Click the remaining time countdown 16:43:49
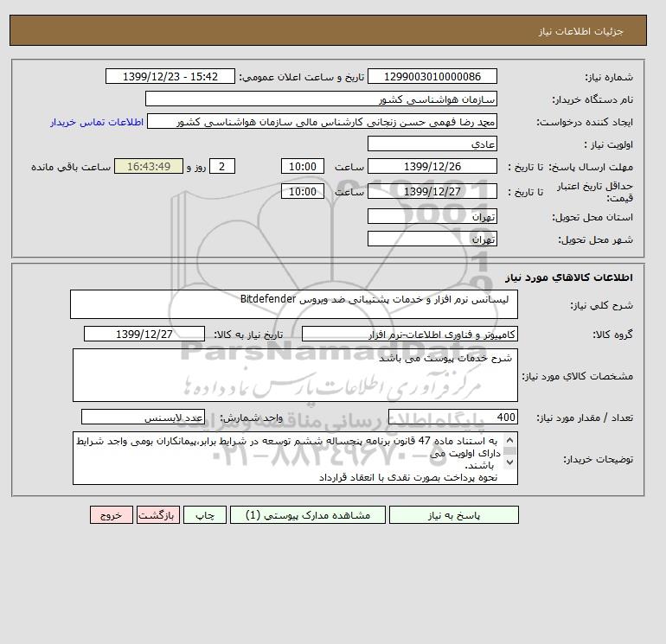Viewport: 666px width, 644px height. [x=149, y=167]
